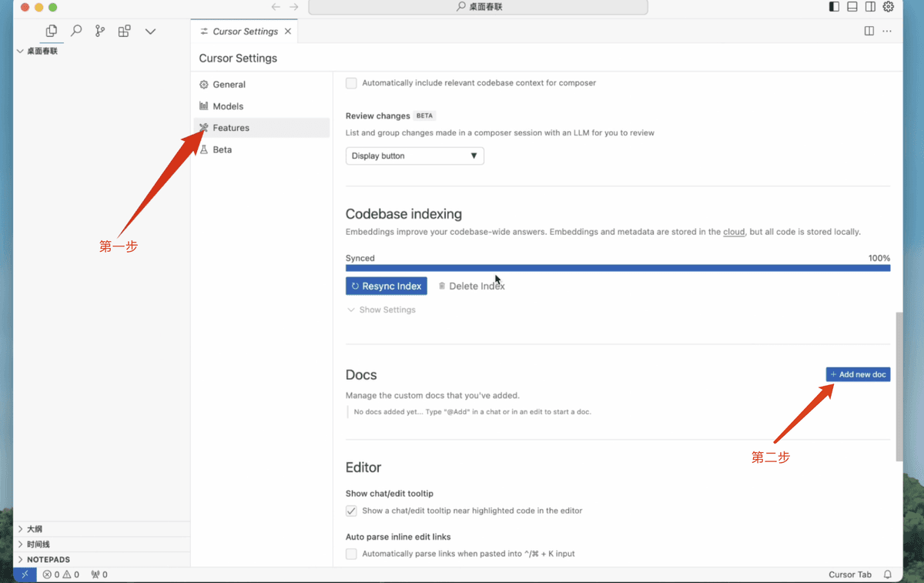Select the Models settings category

(x=228, y=106)
